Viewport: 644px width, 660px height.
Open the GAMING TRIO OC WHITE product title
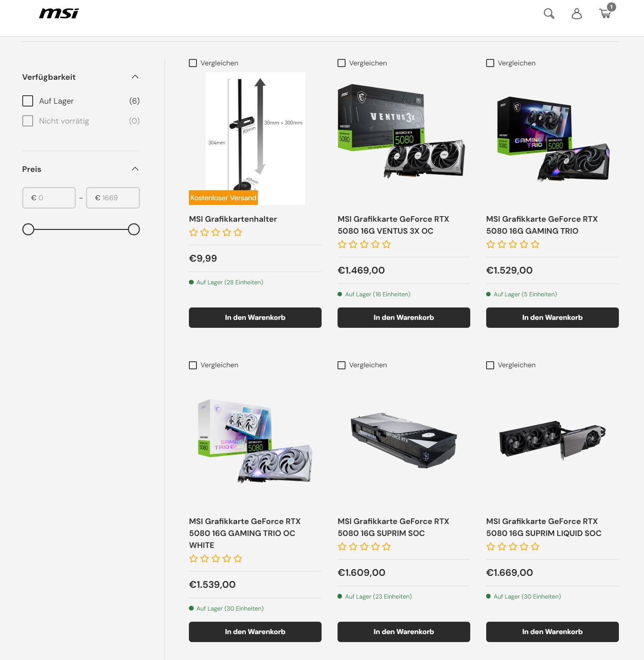245,533
